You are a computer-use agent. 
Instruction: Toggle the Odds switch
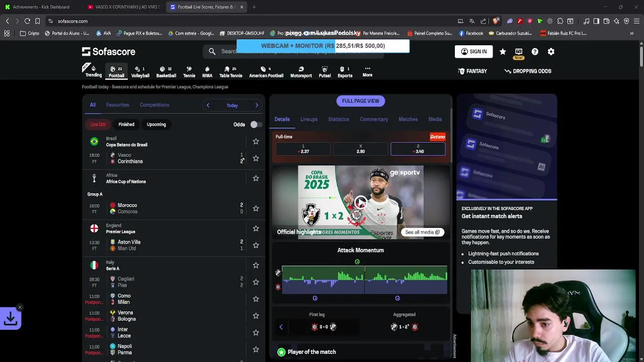[256, 125]
